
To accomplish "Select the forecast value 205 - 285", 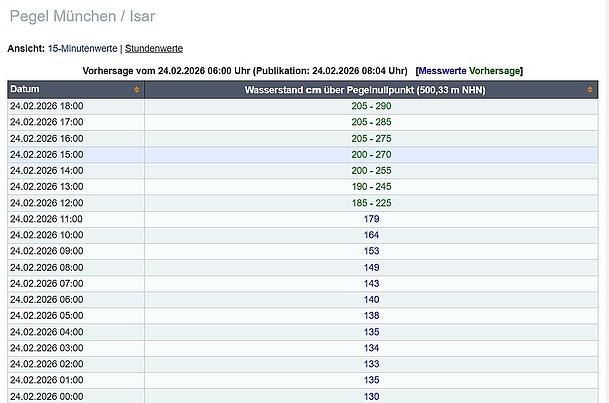I will (371, 122).
